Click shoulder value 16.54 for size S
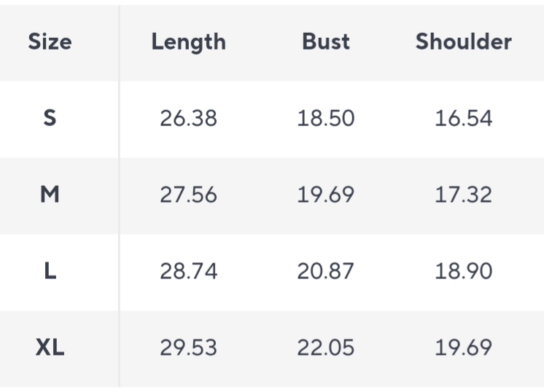This screenshot has height=392, width=544. (x=463, y=118)
